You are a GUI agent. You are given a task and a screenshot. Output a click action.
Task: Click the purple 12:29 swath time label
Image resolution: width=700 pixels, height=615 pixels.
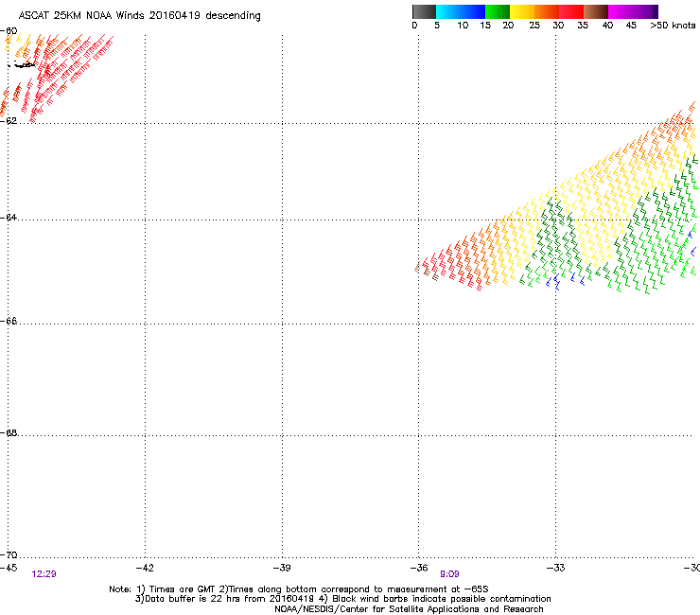pyautogui.click(x=44, y=574)
